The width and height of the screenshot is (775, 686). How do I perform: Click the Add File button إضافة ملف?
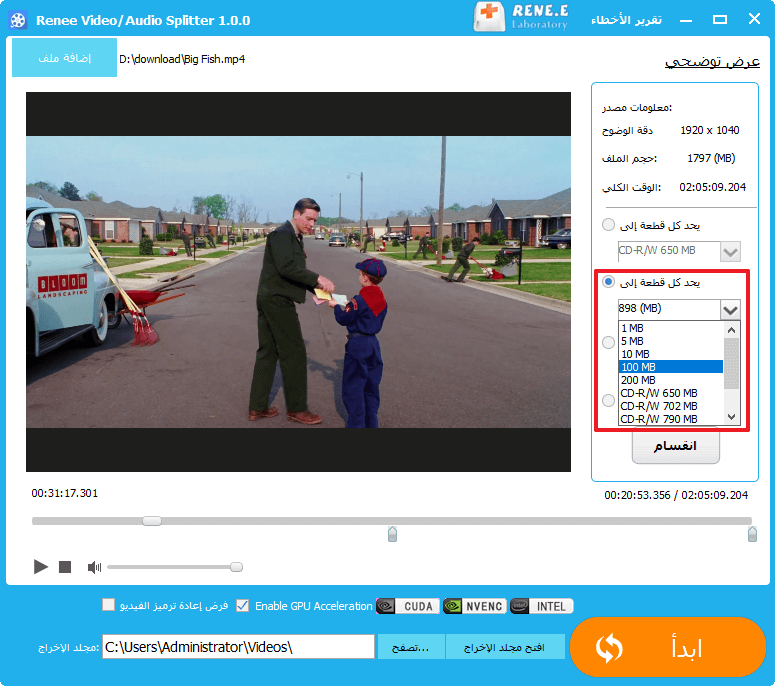(64, 58)
